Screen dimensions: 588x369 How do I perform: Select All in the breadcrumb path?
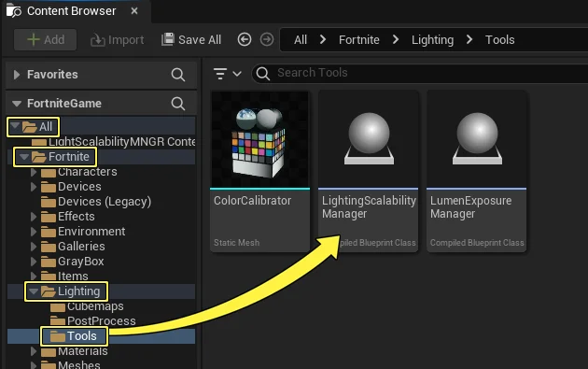pyautogui.click(x=301, y=40)
